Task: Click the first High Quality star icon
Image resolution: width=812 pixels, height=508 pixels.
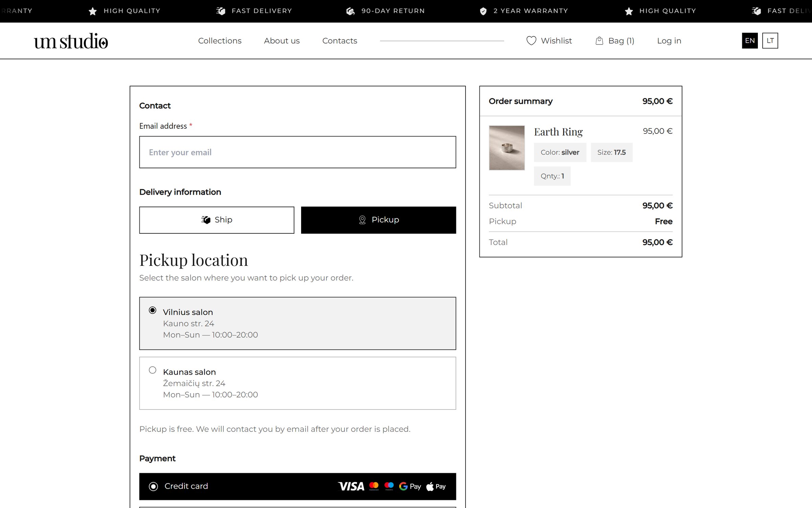Action: (x=92, y=11)
